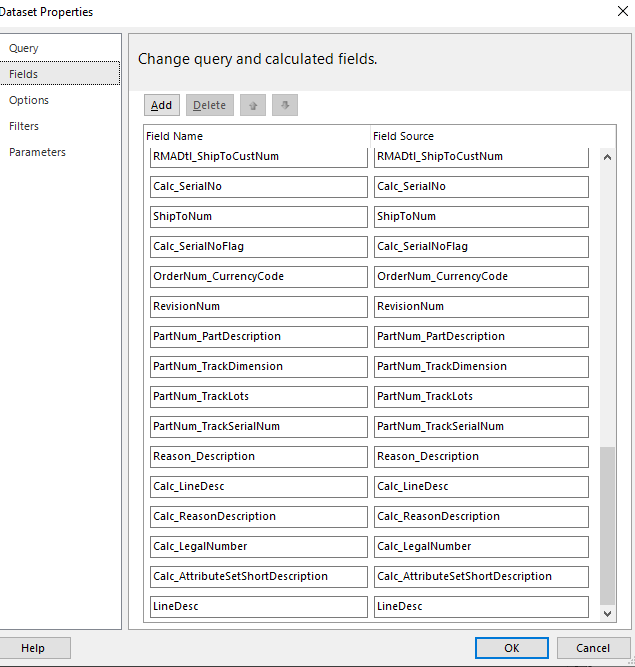Switch to the Options page
This screenshot has height=667, width=635.
click(29, 100)
